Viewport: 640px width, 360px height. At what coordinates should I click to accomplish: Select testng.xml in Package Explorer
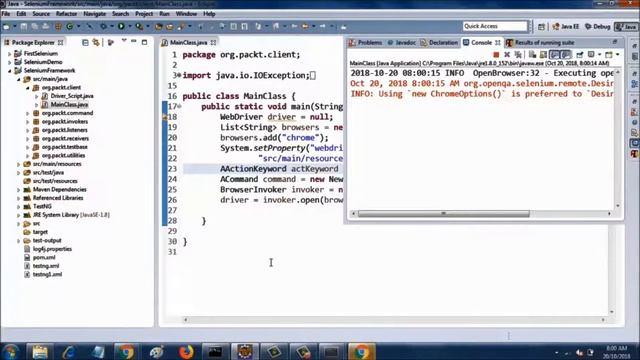click(46, 266)
